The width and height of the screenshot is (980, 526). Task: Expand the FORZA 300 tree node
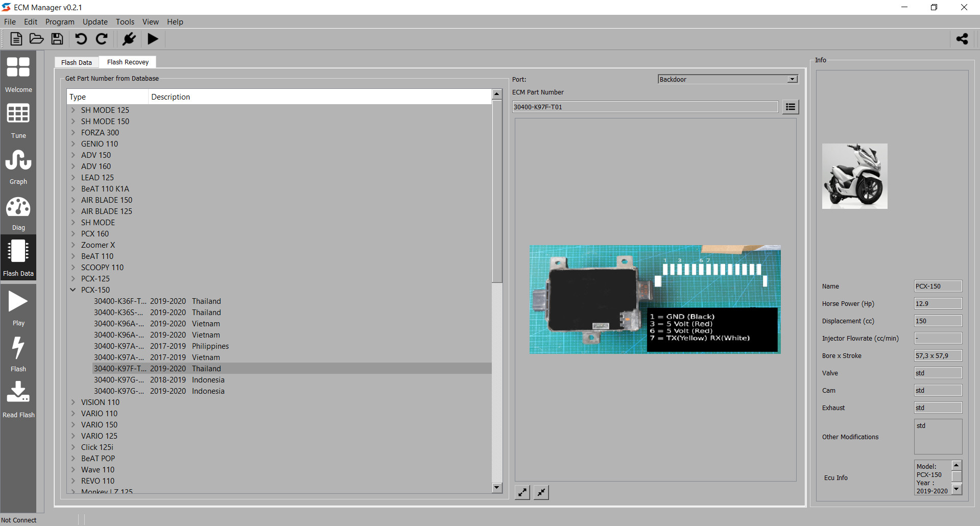point(73,133)
